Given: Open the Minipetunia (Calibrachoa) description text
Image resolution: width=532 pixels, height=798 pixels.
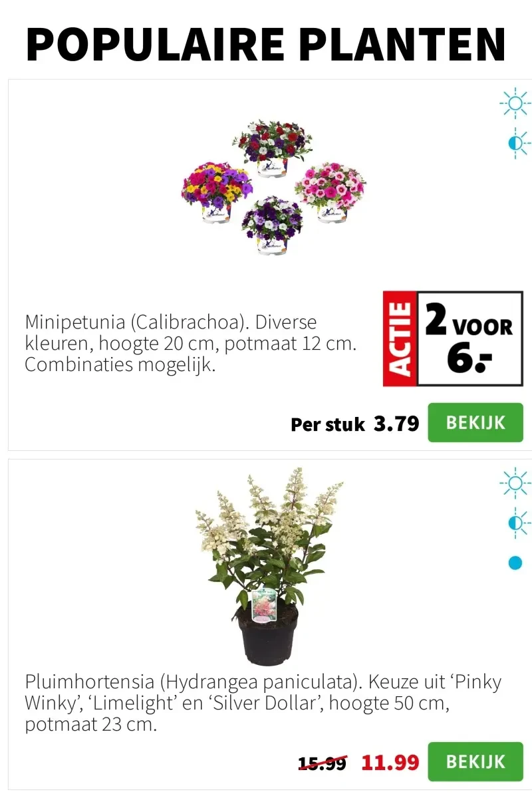Looking at the screenshot, I should 191,343.
